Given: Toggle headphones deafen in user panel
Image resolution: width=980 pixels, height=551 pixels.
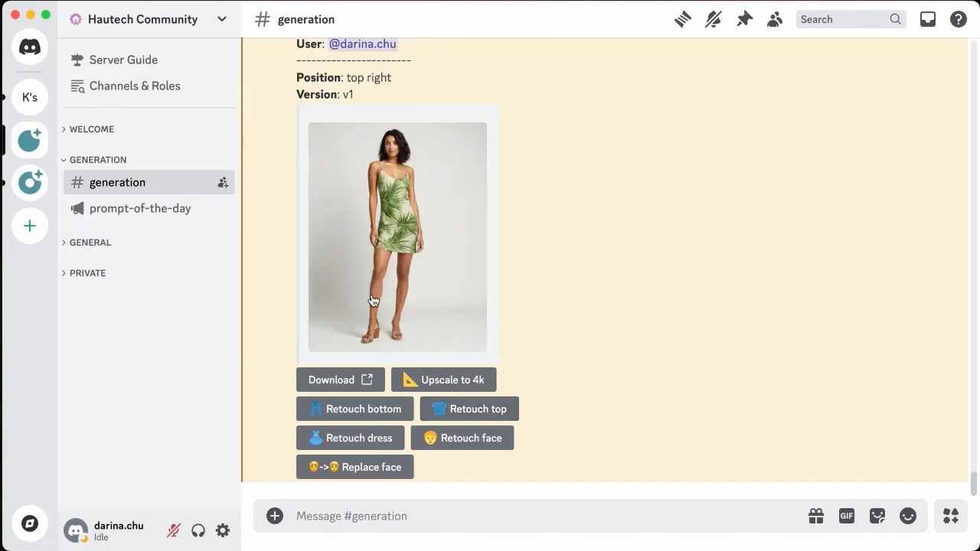Looking at the screenshot, I should [198, 530].
